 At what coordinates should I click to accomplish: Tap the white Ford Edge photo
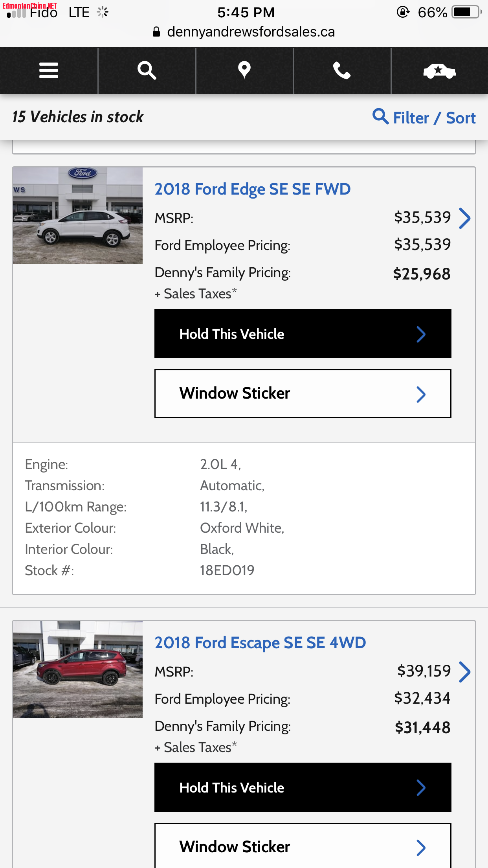pyautogui.click(x=78, y=216)
